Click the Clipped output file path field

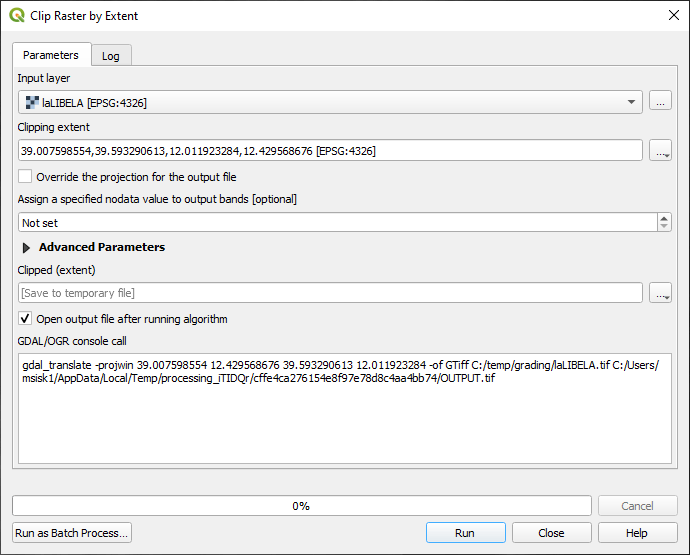tap(330, 293)
